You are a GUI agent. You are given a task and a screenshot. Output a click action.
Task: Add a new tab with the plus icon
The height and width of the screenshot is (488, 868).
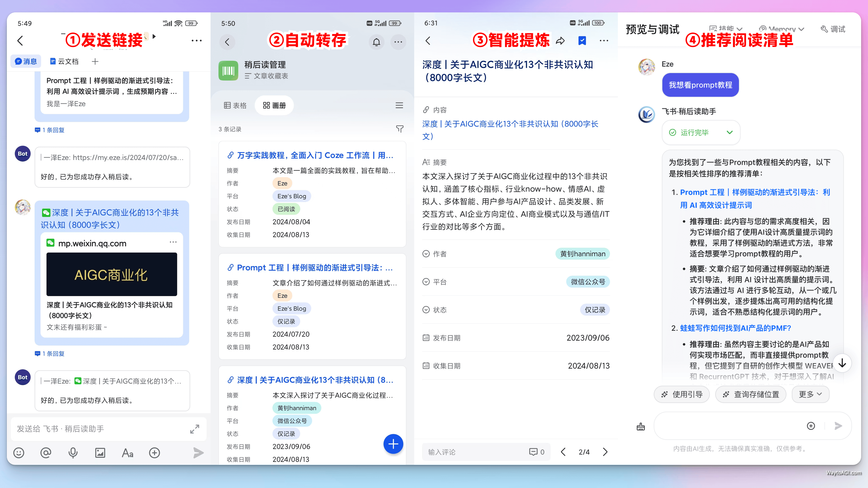coord(95,61)
